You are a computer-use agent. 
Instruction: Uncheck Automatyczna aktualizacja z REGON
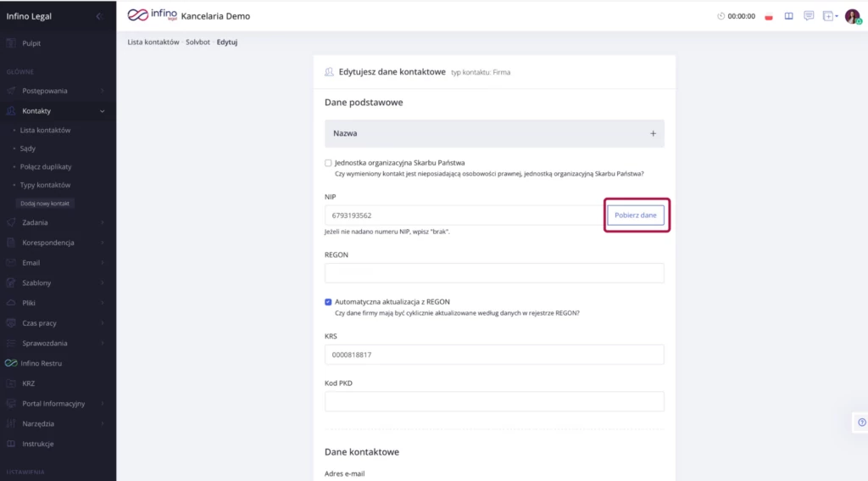(x=328, y=301)
